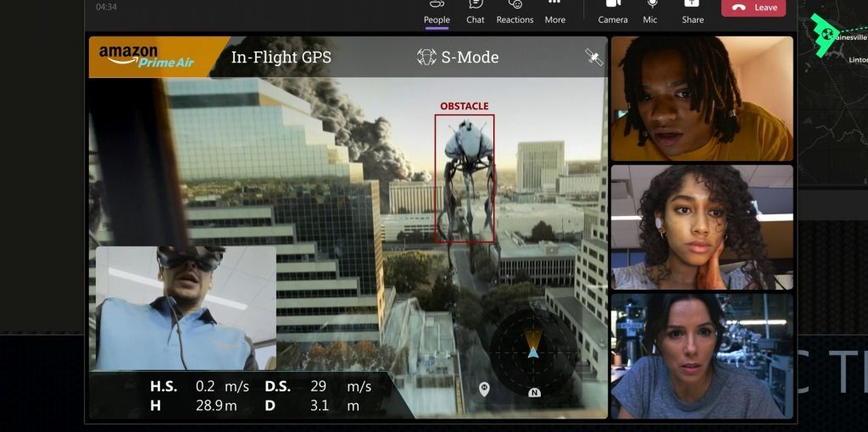Image resolution: width=868 pixels, height=432 pixels.
Task: Select video tile of man in yellow shirt
Action: click(702, 98)
